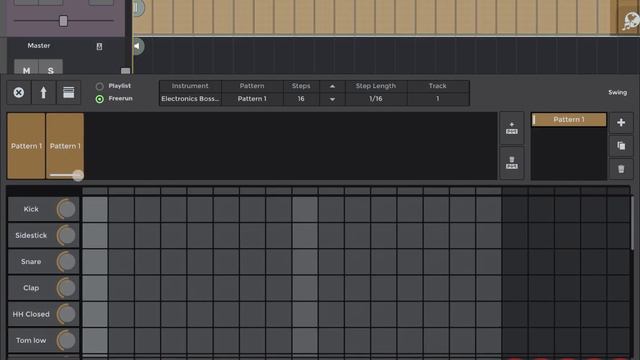Add a new pattern with plus icon

point(621,122)
